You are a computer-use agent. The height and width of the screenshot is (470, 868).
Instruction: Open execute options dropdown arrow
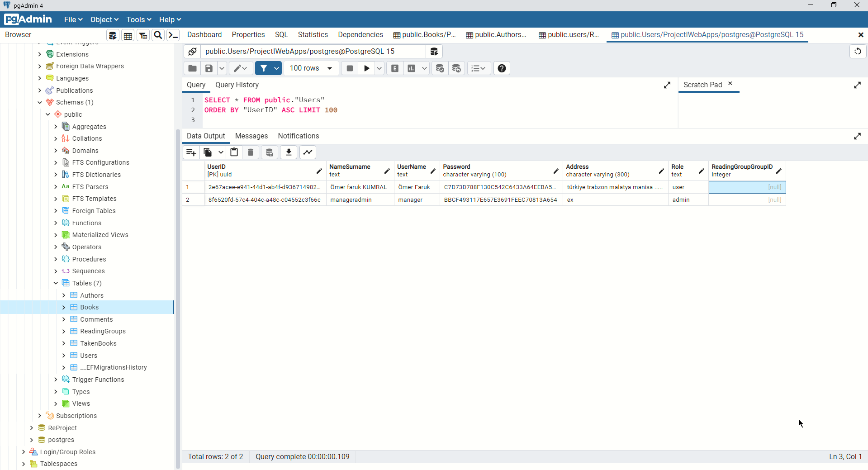click(379, 68)
